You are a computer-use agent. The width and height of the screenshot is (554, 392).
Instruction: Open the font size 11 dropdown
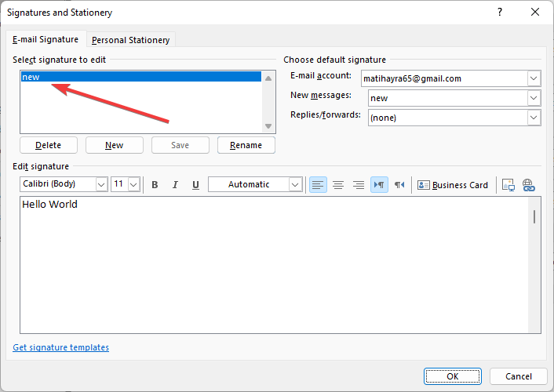click(133, 184)
